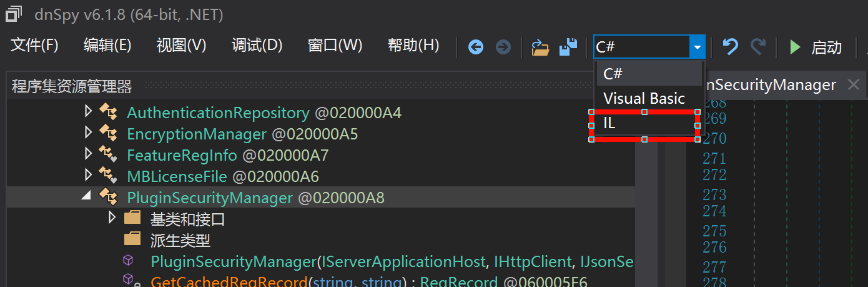
Task: Close the PluginSecurityManager document tab
Action: (x=853, y=84)
